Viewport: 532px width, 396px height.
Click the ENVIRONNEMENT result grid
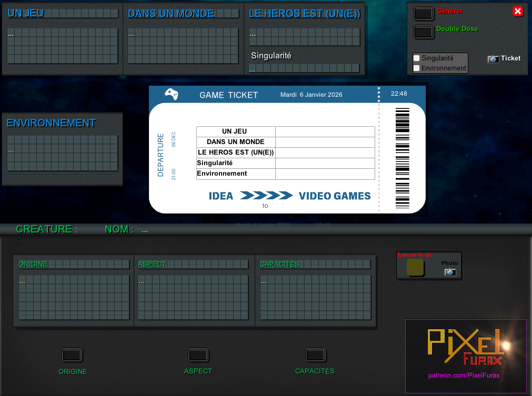63,153
